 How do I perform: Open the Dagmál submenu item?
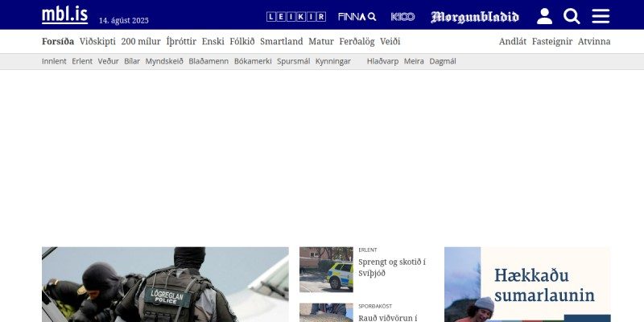[x=442, y=61]
